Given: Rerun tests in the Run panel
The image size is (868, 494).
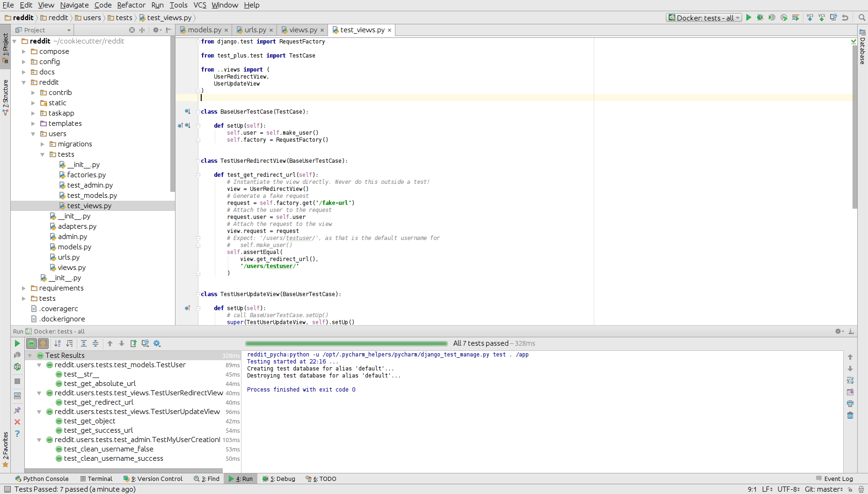Looking at the screenshot, I should [17, 343].
